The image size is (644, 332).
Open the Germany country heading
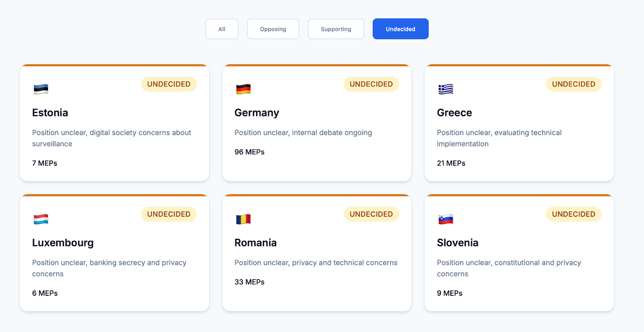pos(257,113)
